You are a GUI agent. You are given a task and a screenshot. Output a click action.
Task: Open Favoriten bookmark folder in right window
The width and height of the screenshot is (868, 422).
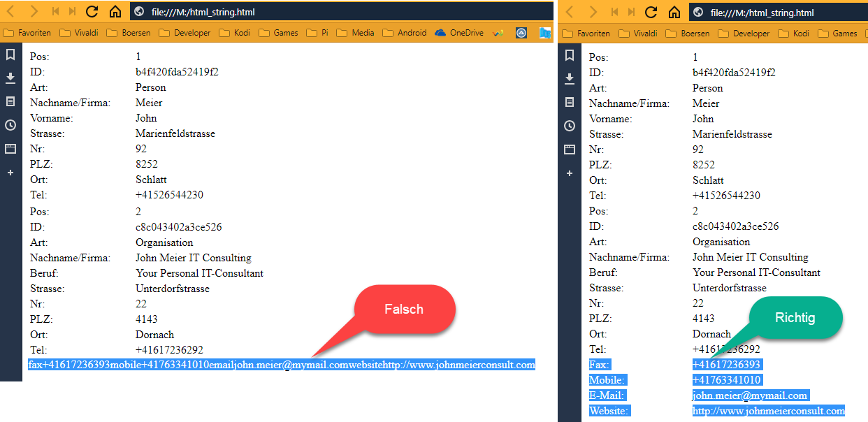(586, 33)
